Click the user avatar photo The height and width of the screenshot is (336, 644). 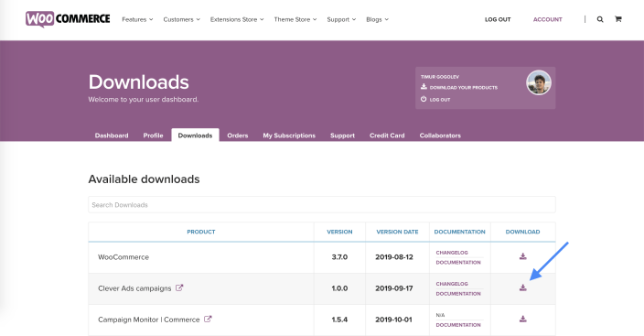(x=539, y=82)
